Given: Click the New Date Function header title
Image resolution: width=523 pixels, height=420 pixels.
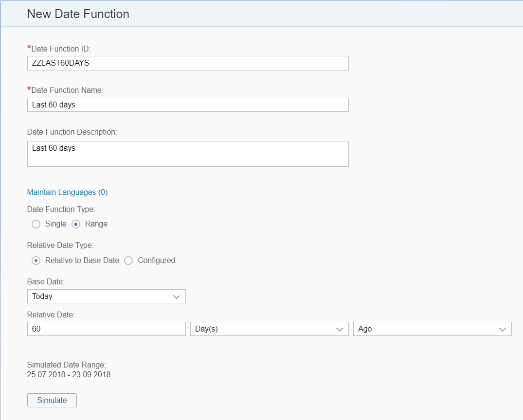Looking at the screenshot, I should [78, 14].
